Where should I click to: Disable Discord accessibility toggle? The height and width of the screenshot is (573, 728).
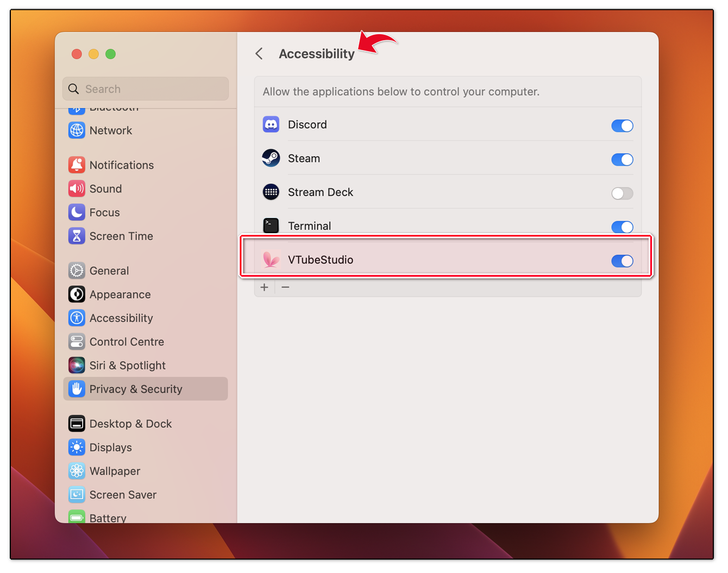[622, 126]
